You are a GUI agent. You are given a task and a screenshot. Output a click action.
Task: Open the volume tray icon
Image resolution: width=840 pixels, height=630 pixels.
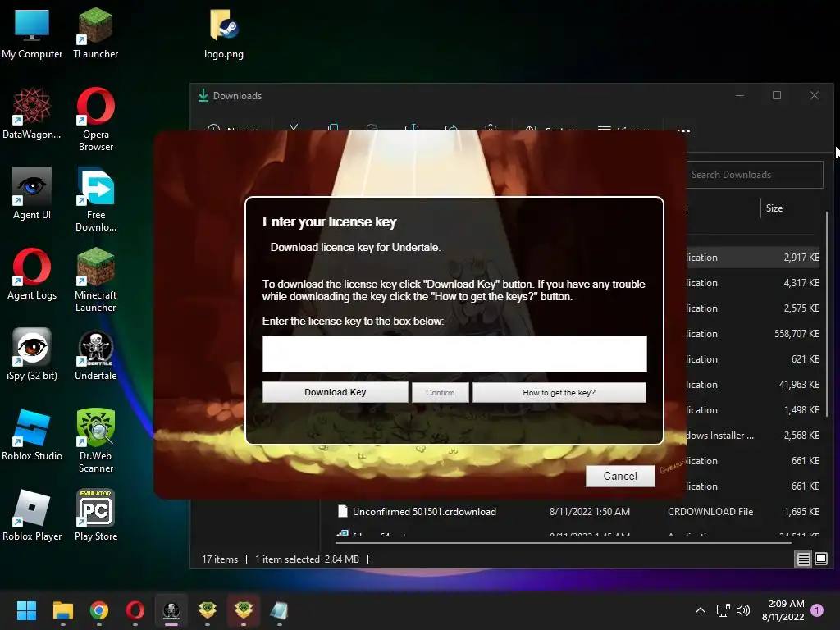743,610
